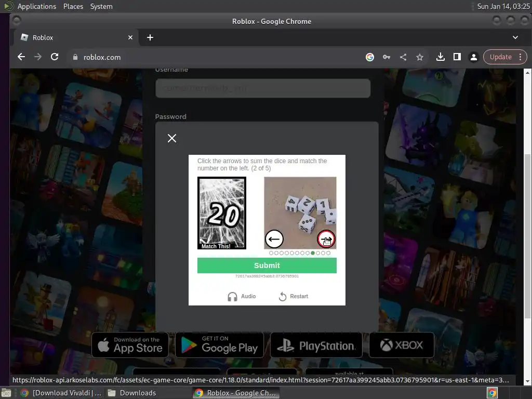The image size is (532, 399).
Task: Click the Chrome Update button
Action: pyautogui.click(x=500, y=57)
